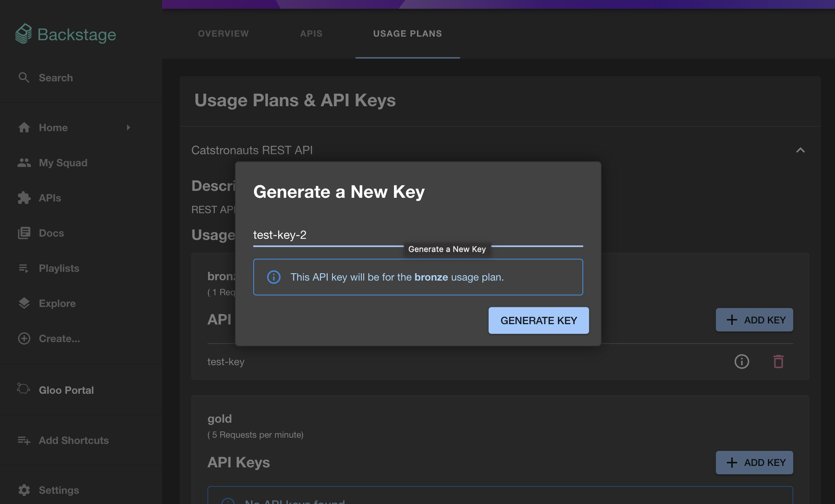Delete test-key using the trash icon
Screen dimensions: 835x504
pos(778,362)
